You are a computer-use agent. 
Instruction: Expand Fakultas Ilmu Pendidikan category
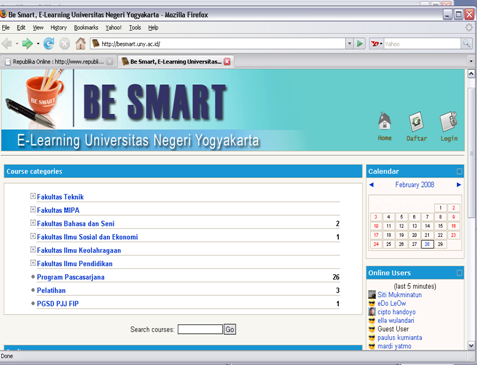click(33, 263)
